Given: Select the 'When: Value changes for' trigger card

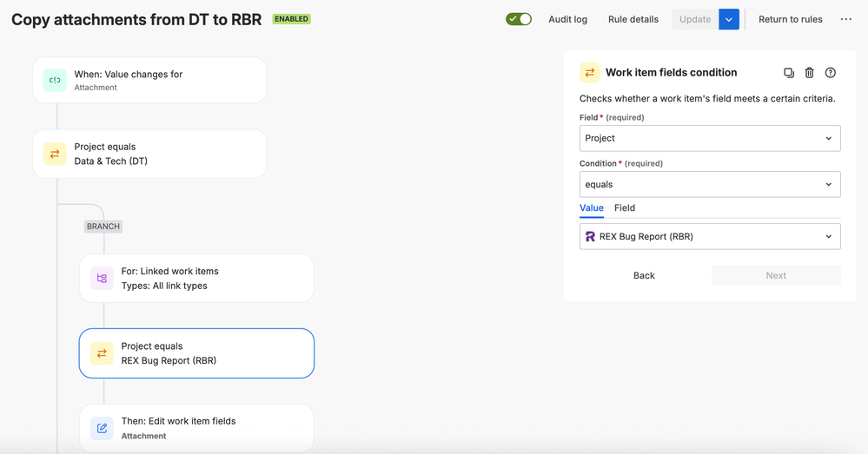Looking at the screenshot, I should coord(149,80).
